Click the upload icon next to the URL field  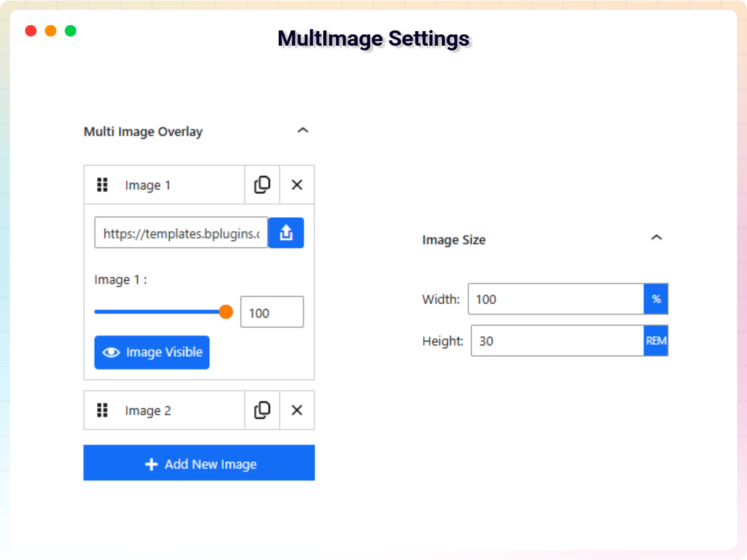coord(286,232)
